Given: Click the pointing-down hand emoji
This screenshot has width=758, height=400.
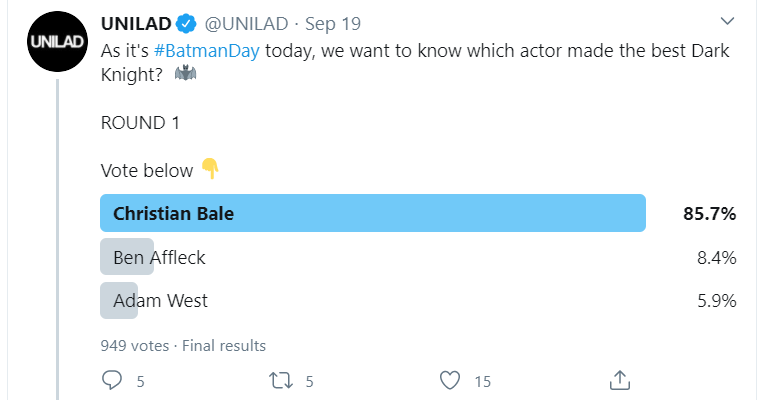Looking at the screenshot, I should [209, 168].
